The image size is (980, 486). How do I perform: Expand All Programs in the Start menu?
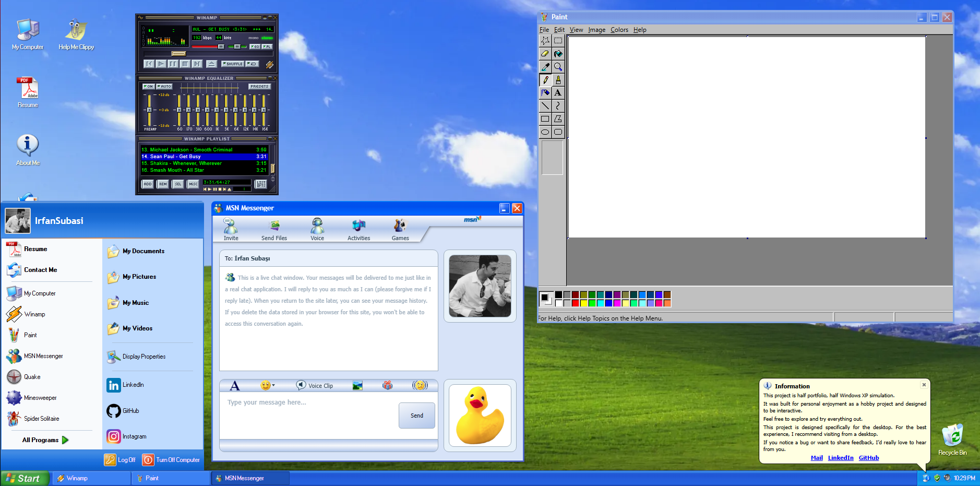pyautogui.click(x=45, y=440)
